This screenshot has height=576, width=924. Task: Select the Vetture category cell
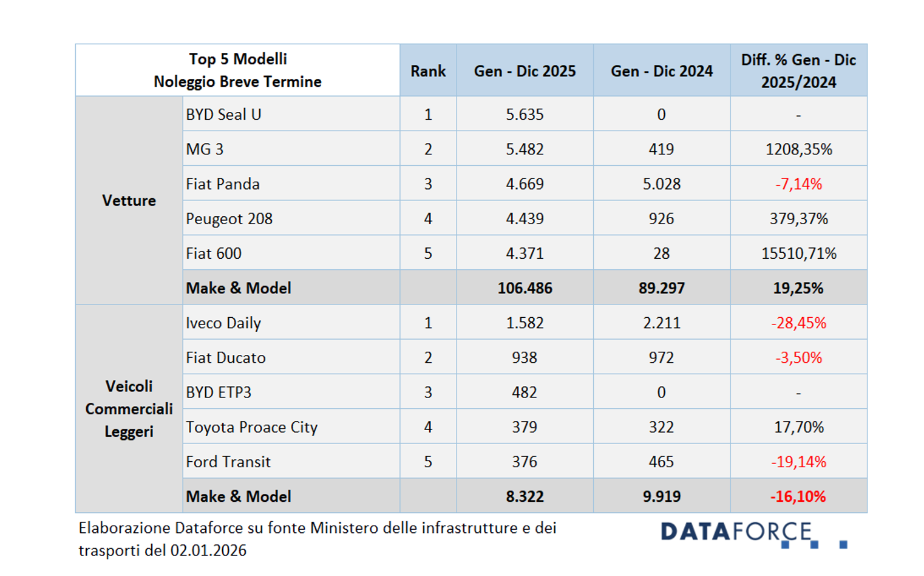[129, 201]
